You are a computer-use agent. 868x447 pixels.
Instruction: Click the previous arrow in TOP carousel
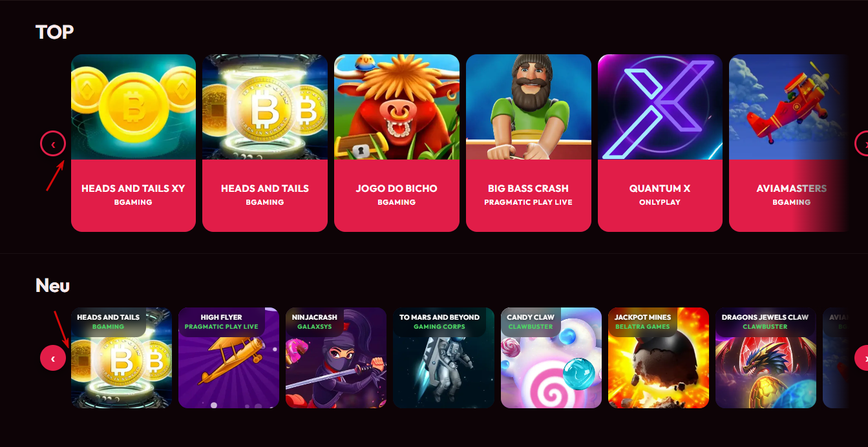53,143
